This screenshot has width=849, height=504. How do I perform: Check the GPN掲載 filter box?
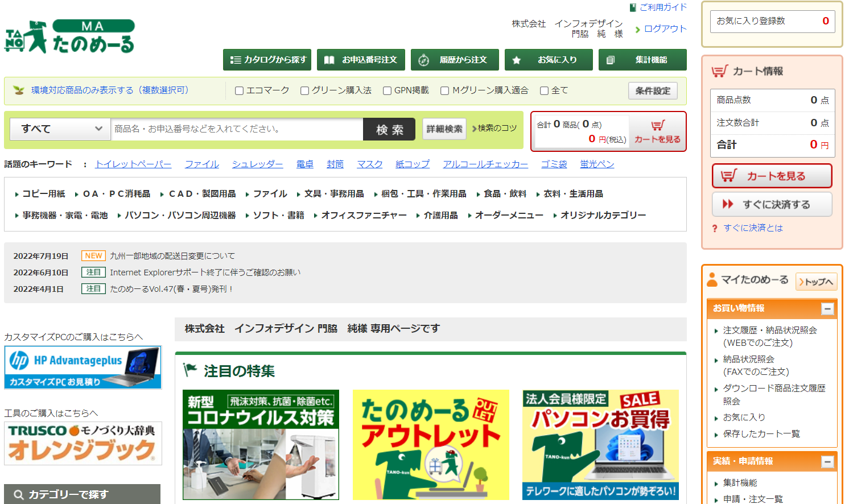point(388,90)
